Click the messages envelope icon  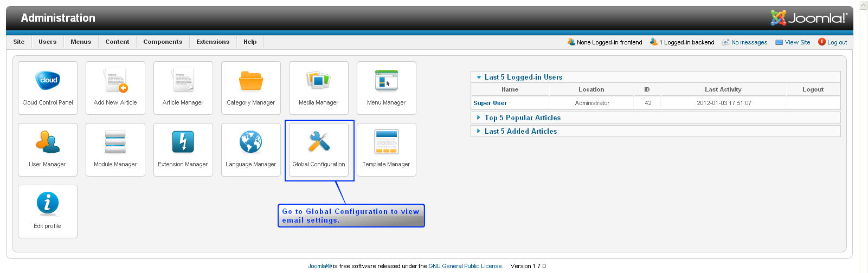725,42
